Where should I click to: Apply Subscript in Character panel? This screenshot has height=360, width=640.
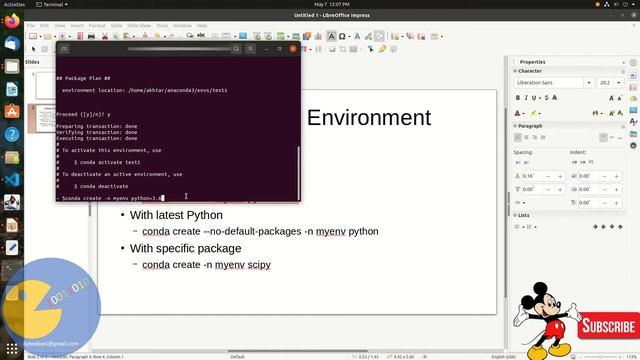(620, 113)
